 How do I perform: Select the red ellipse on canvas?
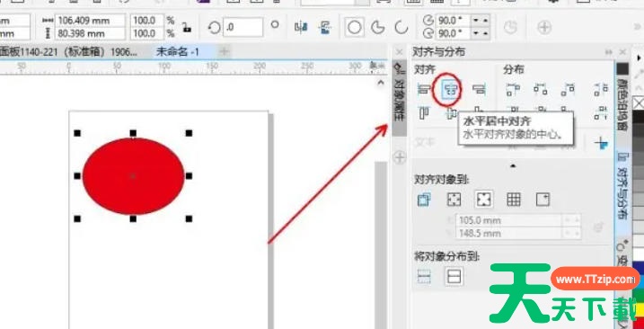coord(134,176)
